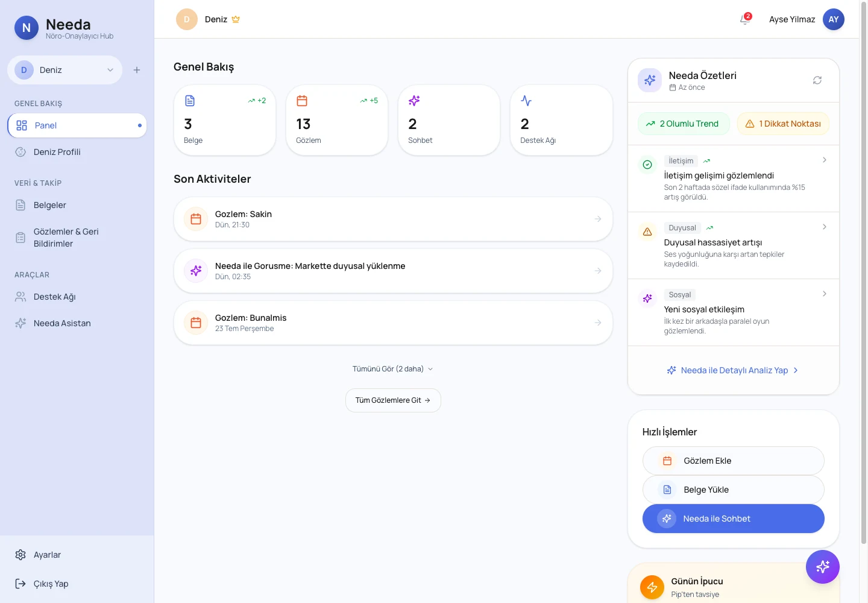This screenshot has height=603, width=868.
Task: Open Ayarlar settings
Action: click(x=77, y=555)
